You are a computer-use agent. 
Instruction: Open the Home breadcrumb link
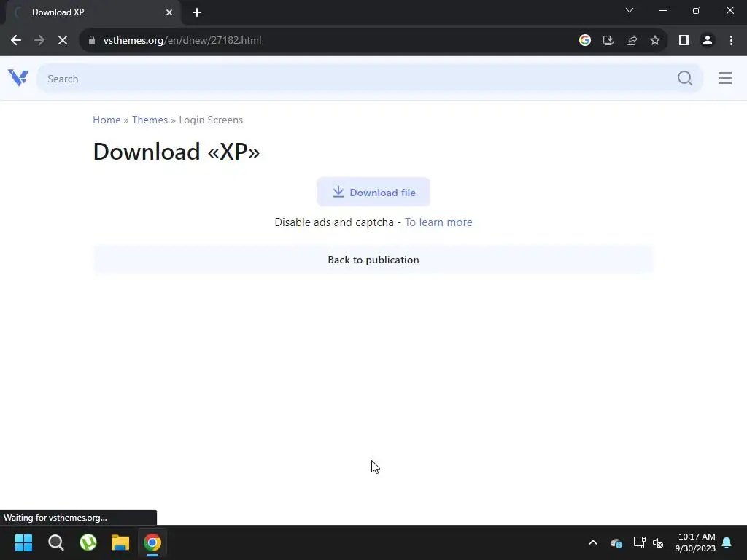coord(107,120)
